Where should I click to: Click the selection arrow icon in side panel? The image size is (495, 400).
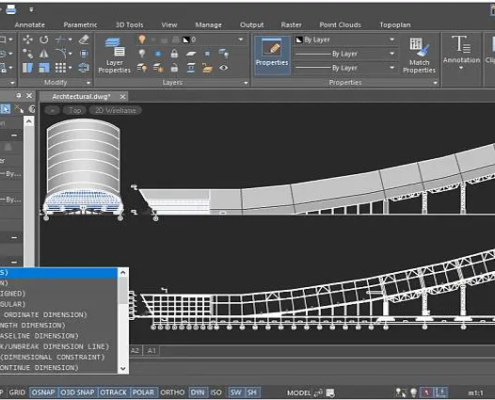click(5, 109)
